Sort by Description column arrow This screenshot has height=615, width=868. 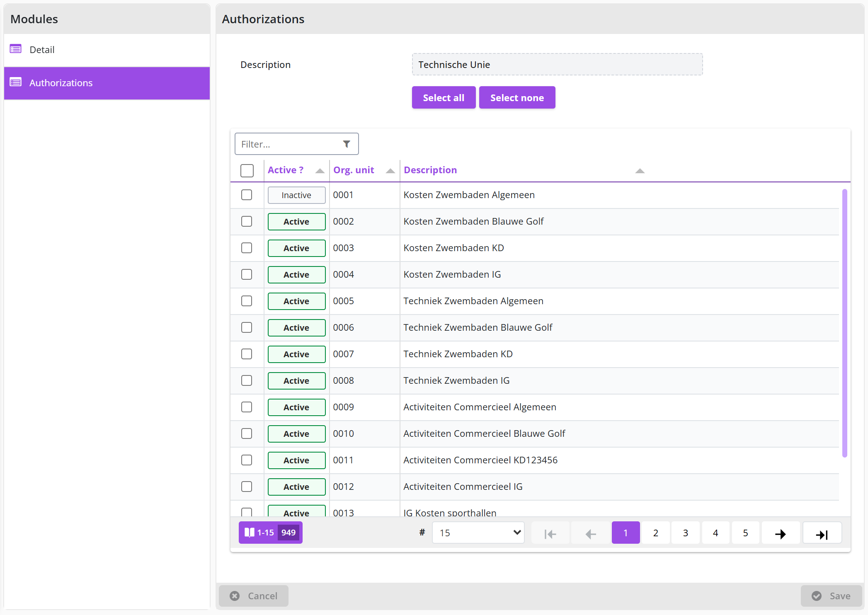click(640, 171)
